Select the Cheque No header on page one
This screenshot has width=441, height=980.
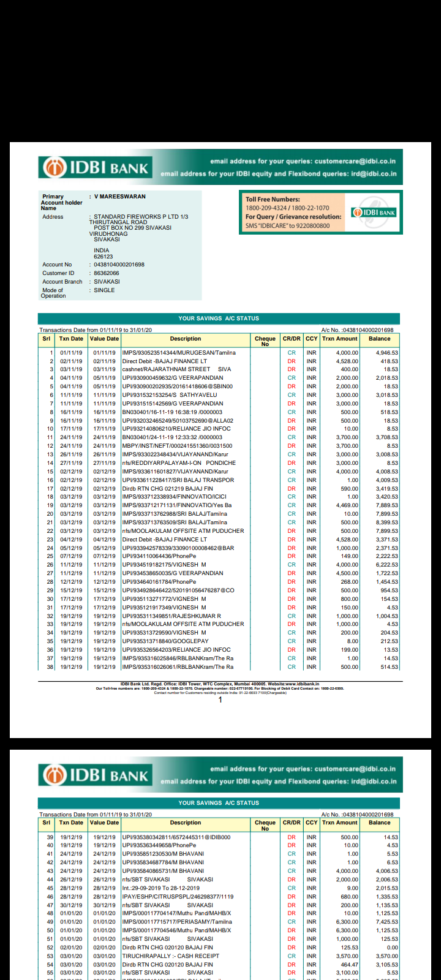pos(265,341)
